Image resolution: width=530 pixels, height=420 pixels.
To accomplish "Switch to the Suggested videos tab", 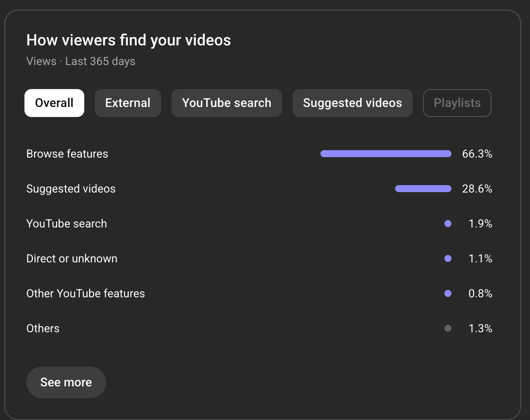I will [352, 103].
